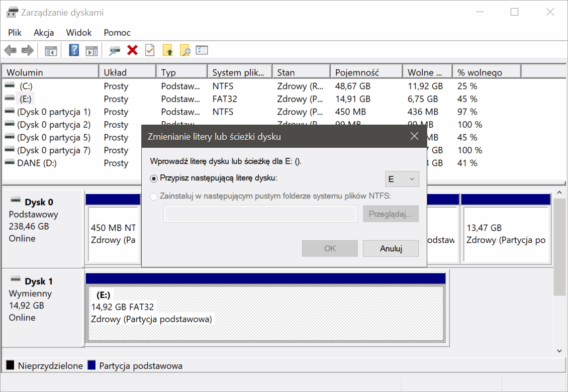Click the drive icon of the (C:) row
Image resolution: width=568 pixels, height=392 pixels.
(10, 85)
